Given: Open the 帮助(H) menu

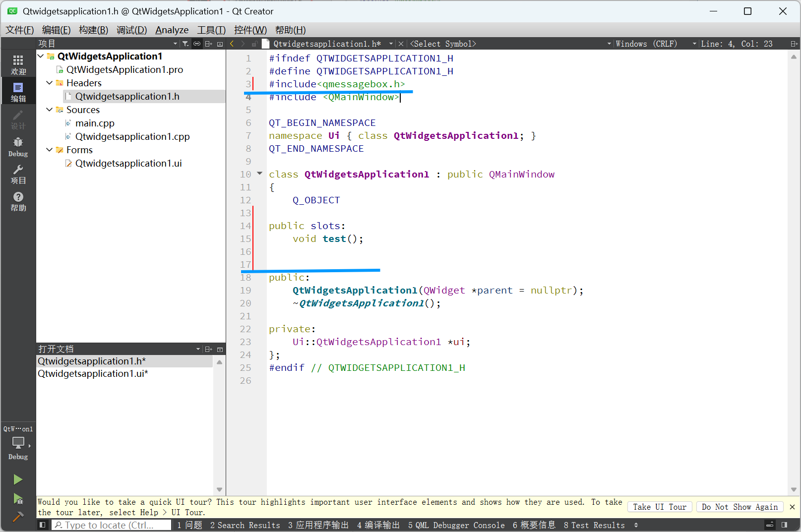Looking at the screenshot, I should (290, 30).
